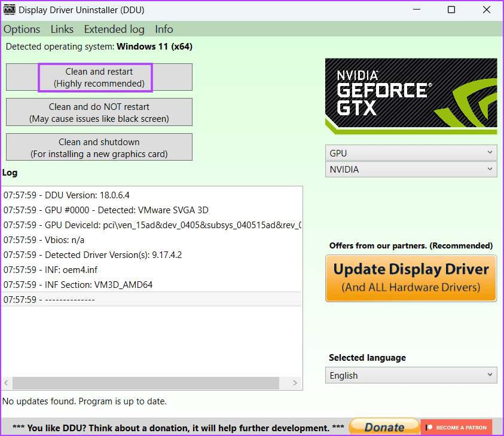Click the DDU icon in the title bar
The width and height of the screenshot is (504, 436).
coord(8,10)
